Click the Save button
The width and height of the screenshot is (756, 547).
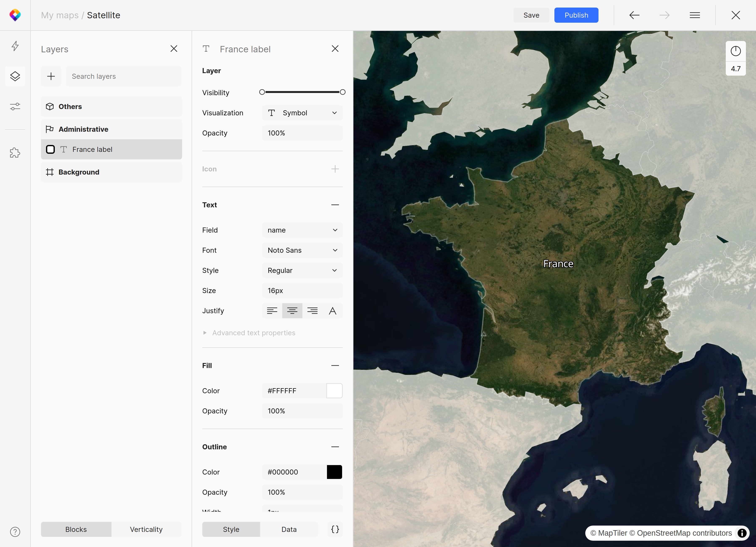pyautogui.click(x=531, y=15)
